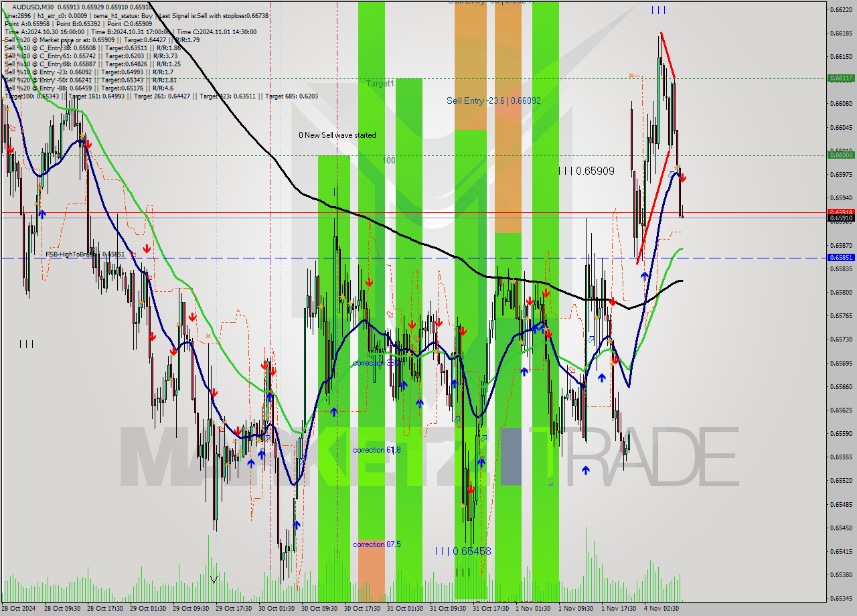Click 0.66220 on the price axis

841,9
